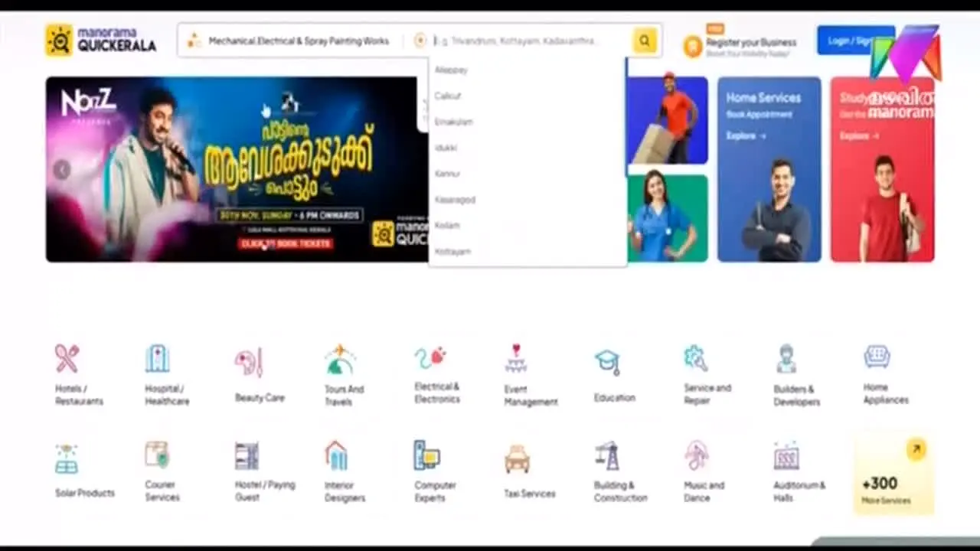Screen dimensions: 980x551
Task: Open the Computer Experts category
Action: (x=435, y=471)
